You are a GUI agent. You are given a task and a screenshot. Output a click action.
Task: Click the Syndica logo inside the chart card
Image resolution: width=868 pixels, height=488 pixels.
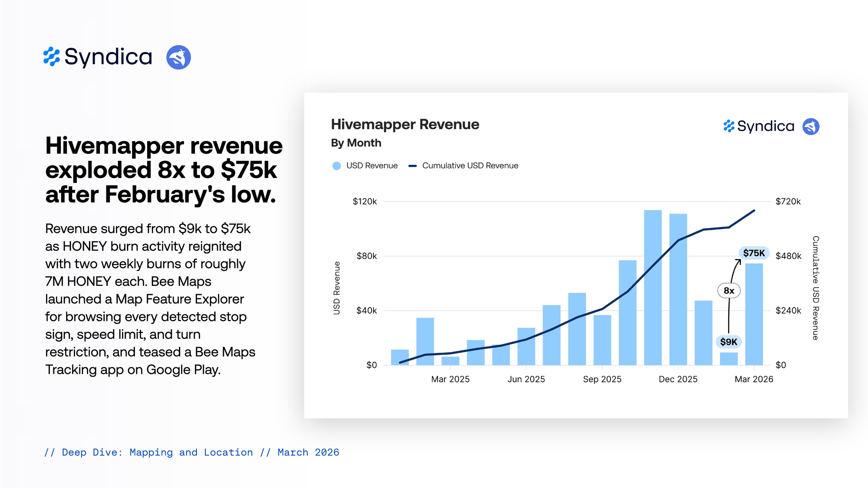pyautogui.click(x=759, y=126)
